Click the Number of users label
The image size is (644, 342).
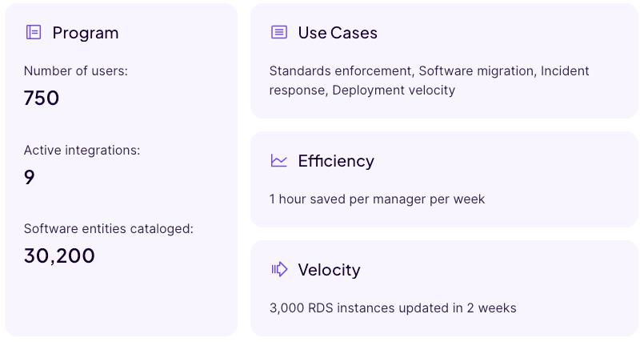coord(75,70)
